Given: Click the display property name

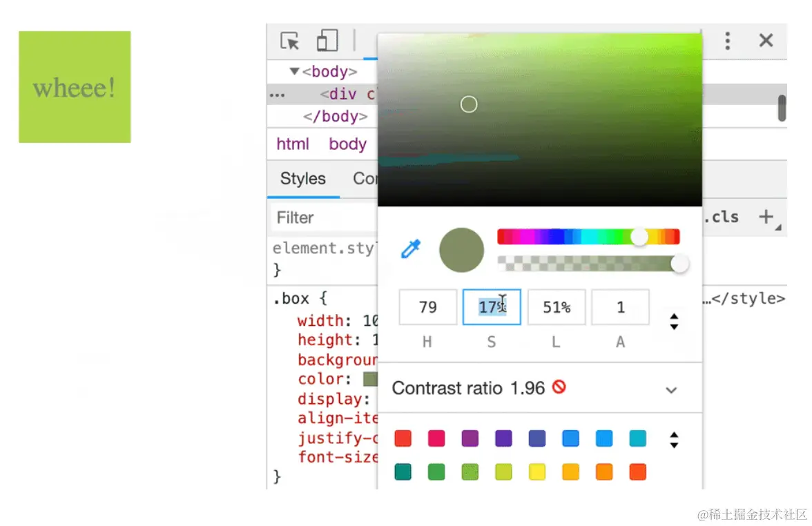Looking at the screenshot, I should 329,399.
